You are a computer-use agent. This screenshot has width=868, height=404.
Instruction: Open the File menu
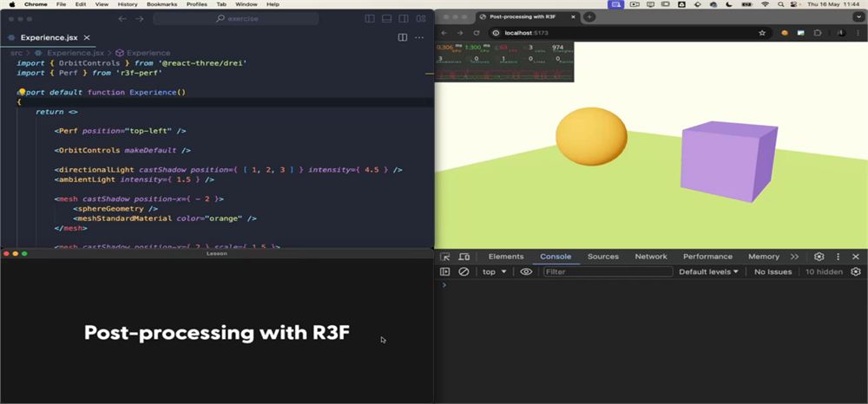pyautogui.click(x=62, y=3)
